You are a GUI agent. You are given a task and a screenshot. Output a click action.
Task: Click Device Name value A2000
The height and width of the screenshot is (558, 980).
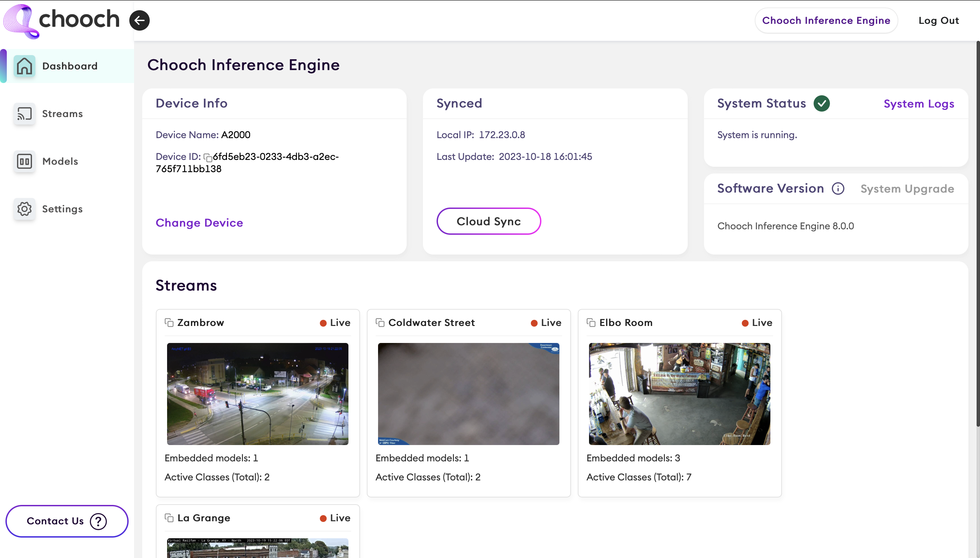click(x=236, y=135)
